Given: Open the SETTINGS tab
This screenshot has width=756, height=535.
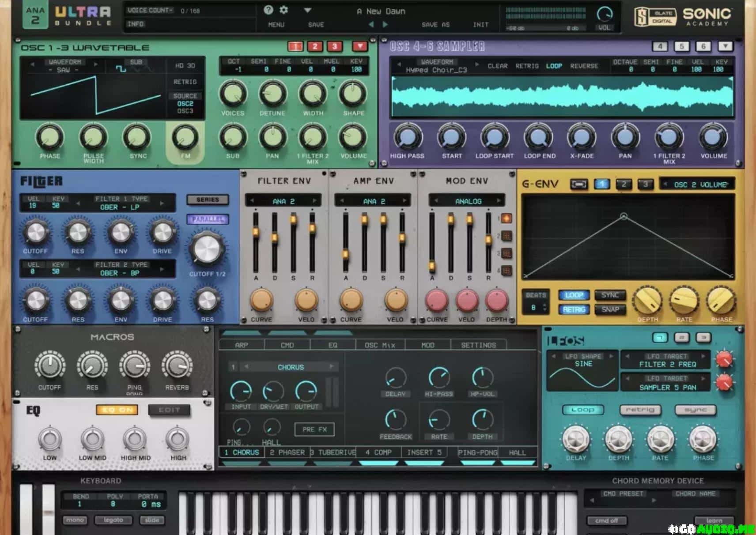Looking at the screenshot, I should (478, 345).
